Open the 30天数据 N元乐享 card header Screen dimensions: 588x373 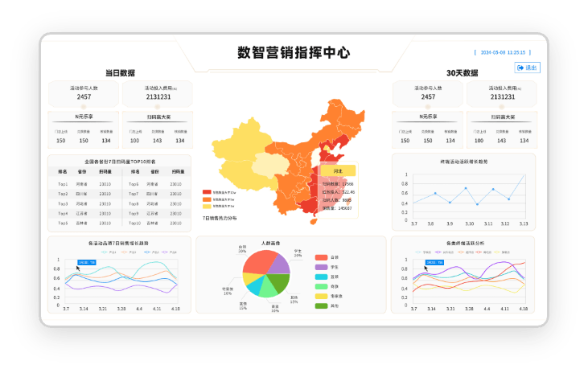(x=427, y=117)
